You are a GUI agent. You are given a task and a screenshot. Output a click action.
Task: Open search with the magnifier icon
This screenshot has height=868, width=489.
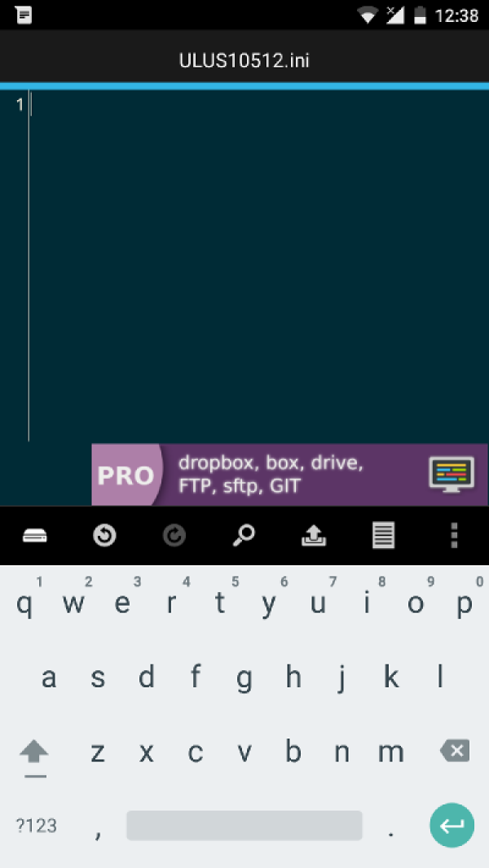244,535
